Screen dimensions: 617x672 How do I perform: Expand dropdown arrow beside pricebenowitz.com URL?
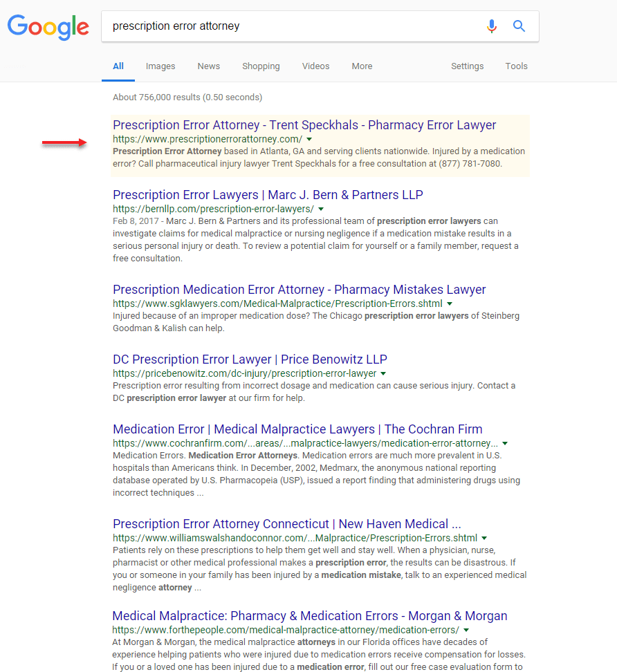coord(383,374)
